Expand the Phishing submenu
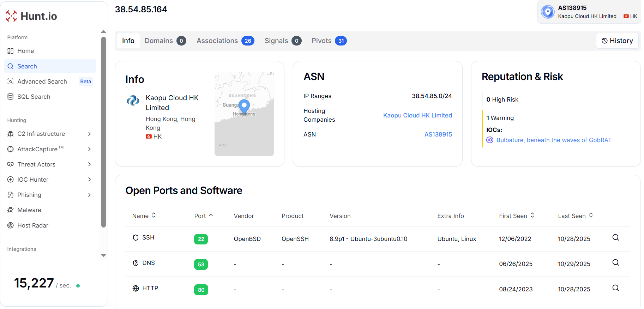Viewport: 644px width, 309px height. coord(89,195)
